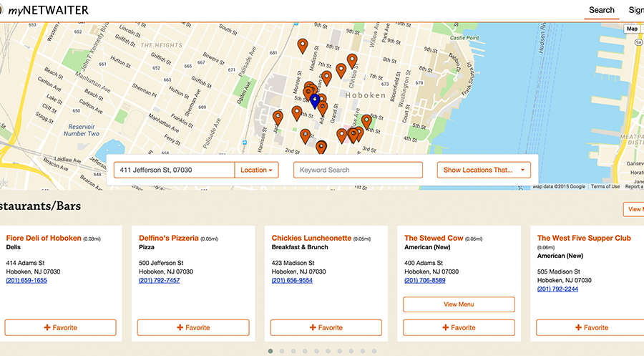The width and height of the screenshot is (644, 356).
Task: Open the Location dropdown
Action: [257, 170]
